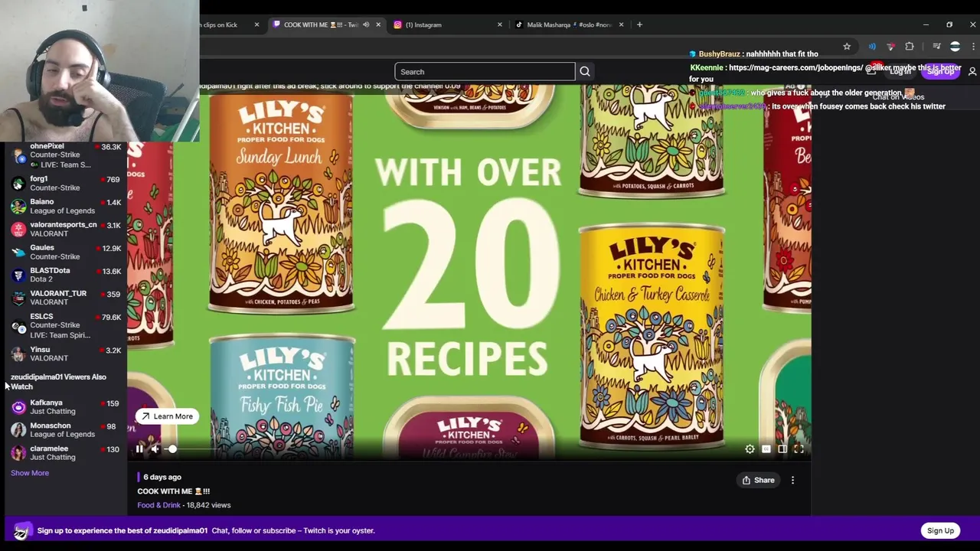Share the COOK WITH ME video
Image resolution: width=980 pixels, height=551 pixels.
(758, 480)
